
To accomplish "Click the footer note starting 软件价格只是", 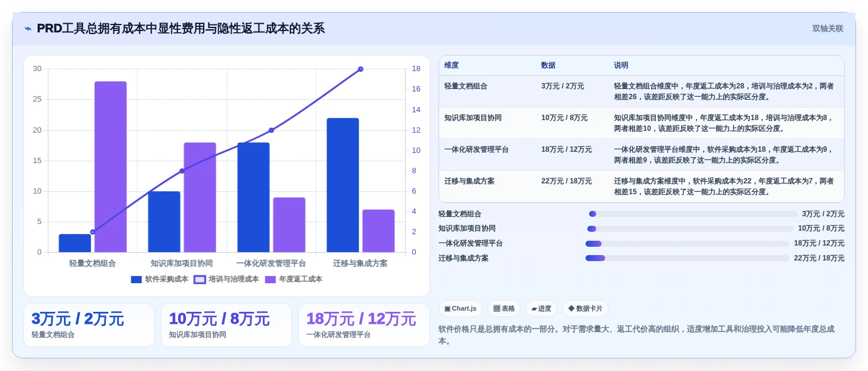I will coord(636,335).
